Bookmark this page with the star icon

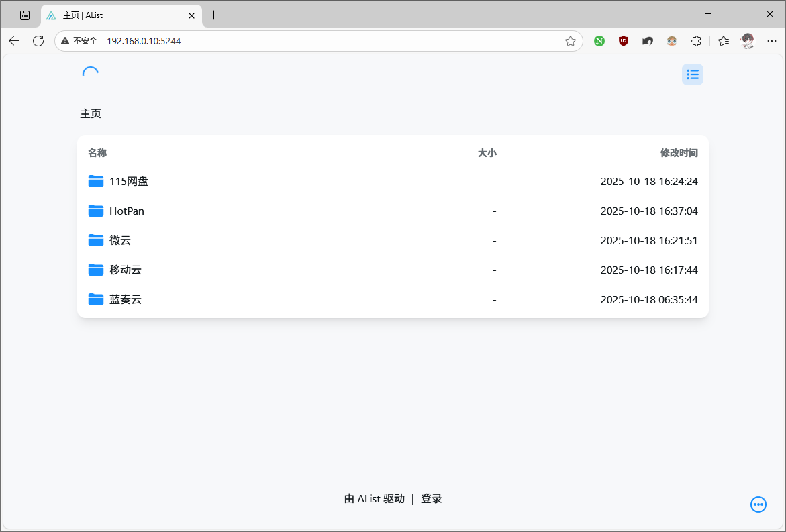[570, 41]
